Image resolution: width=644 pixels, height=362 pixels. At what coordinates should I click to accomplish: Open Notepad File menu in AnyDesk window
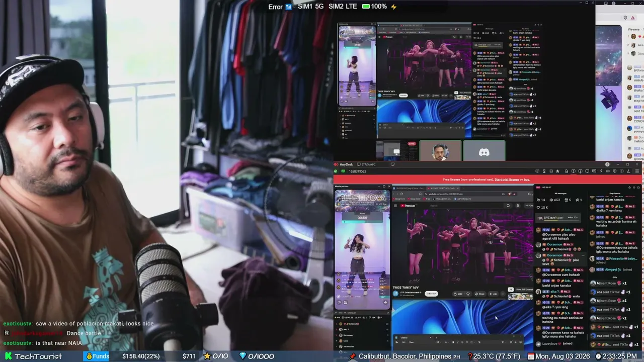396,342
